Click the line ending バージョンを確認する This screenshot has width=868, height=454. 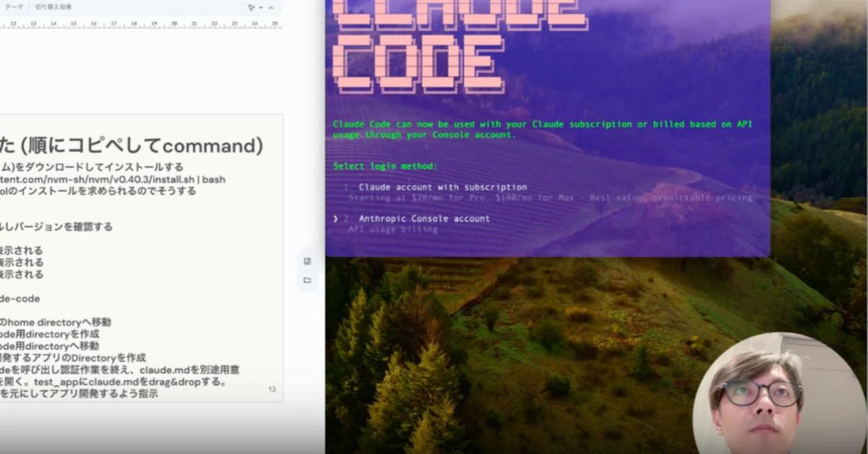(56, 226)
